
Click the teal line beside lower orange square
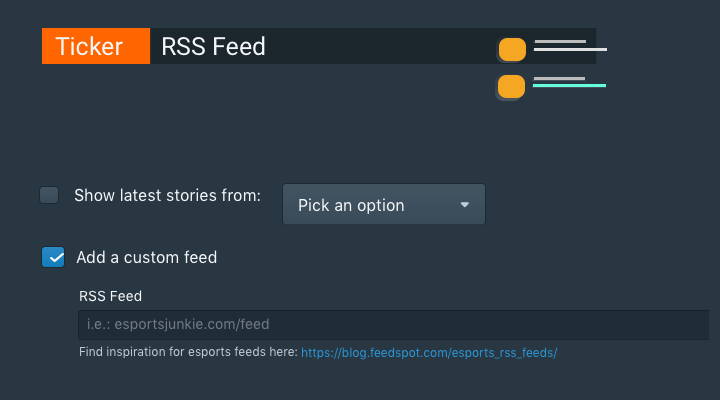[x=570, y=86]
